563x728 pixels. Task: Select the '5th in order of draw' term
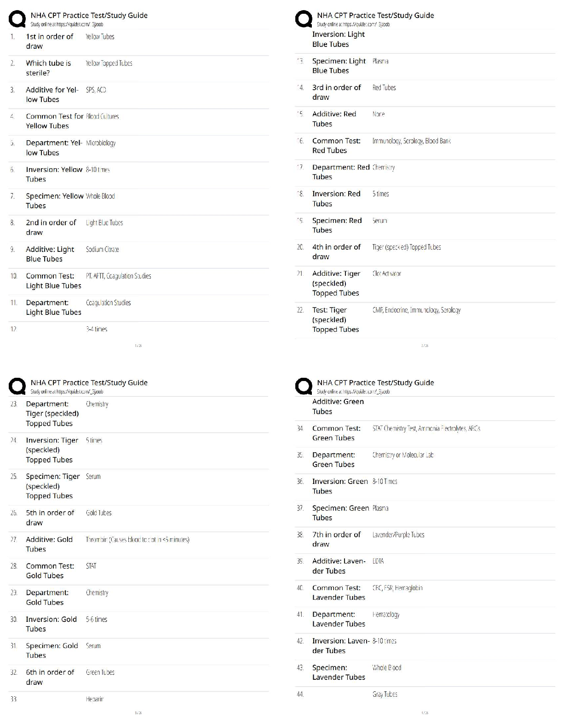click(x=50, y=518)
